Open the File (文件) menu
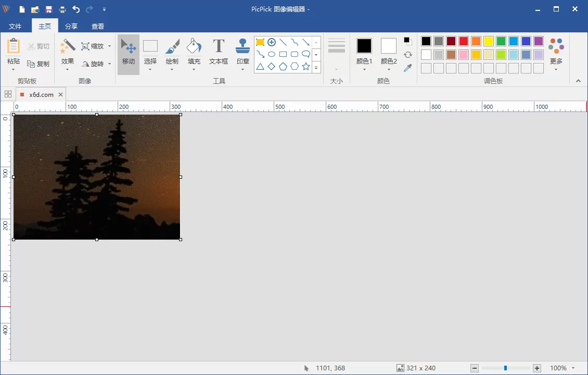The height and width of the screenshot is (375, 588). (x=15, y=26)
